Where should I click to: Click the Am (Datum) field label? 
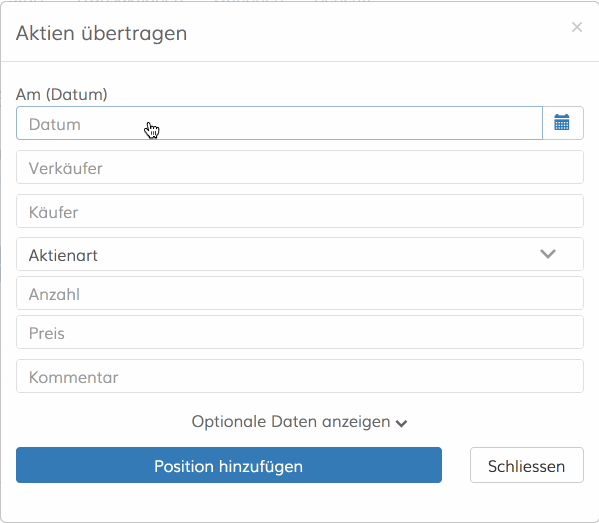point(62,94)
